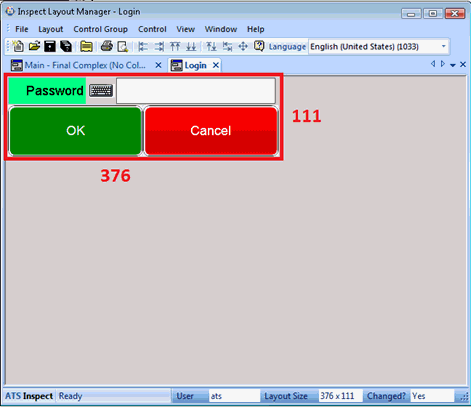Click the green OK button
471x407 pixels.
tap(75, 131)
